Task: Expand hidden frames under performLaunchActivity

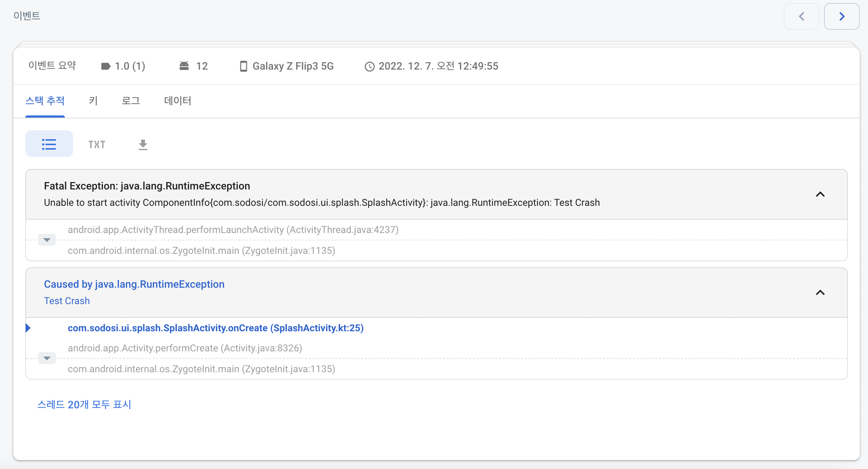Action: [47, 240]
